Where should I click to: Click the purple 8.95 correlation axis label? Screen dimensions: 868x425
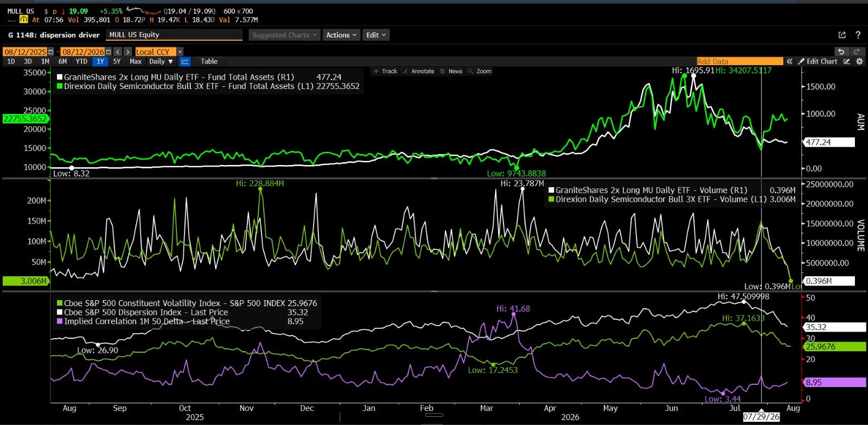[834, 382]
